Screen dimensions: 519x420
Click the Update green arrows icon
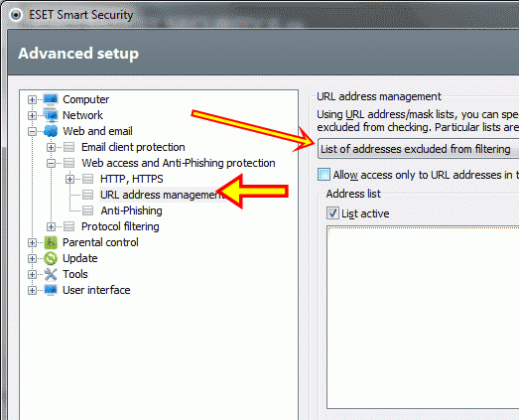[x=51, y=258]
